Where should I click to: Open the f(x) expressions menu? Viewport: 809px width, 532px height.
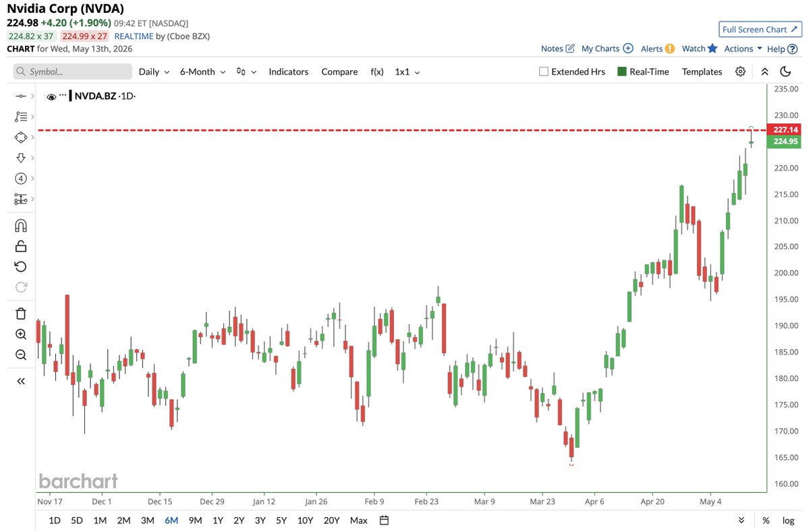(377, 71)
